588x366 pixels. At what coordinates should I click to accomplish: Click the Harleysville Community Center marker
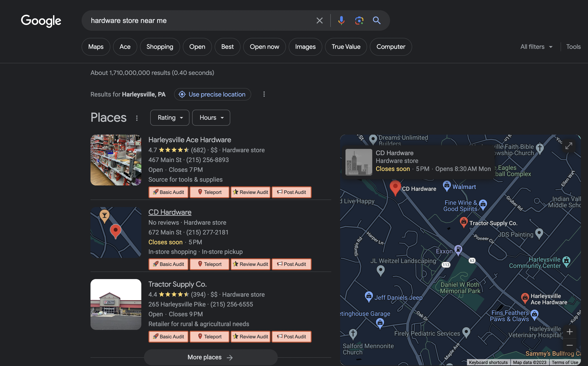[x=566, y=262]
